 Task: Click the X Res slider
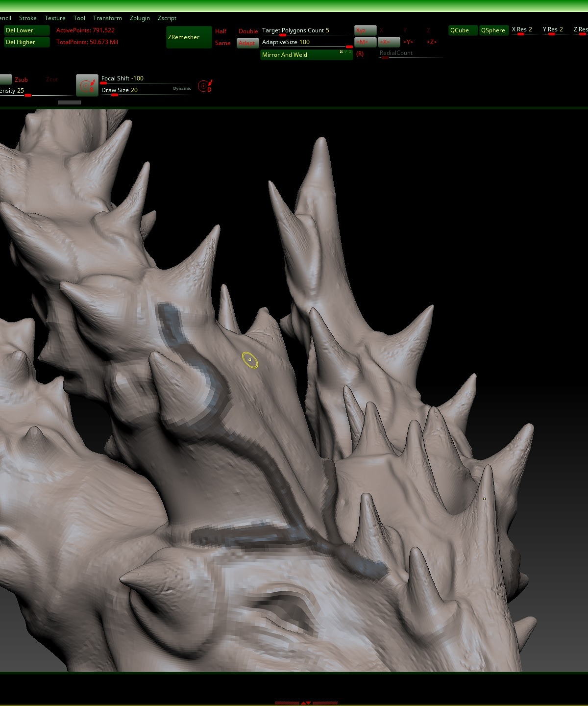click(x=524, y=30)
